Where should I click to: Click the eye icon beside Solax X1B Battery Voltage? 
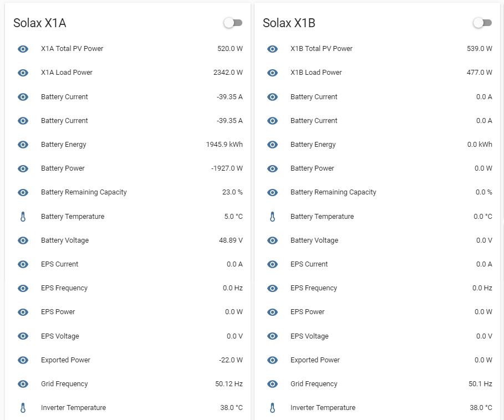272,240
